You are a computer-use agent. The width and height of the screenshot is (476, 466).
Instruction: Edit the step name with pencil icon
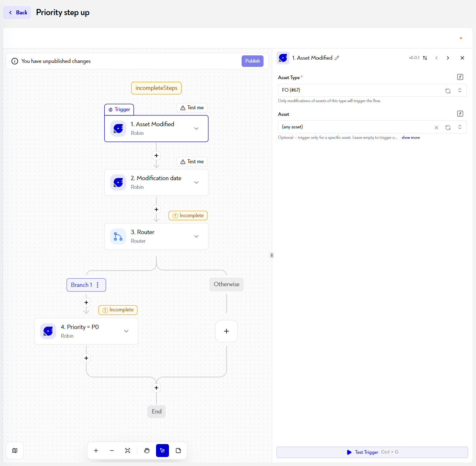(337, 58)
